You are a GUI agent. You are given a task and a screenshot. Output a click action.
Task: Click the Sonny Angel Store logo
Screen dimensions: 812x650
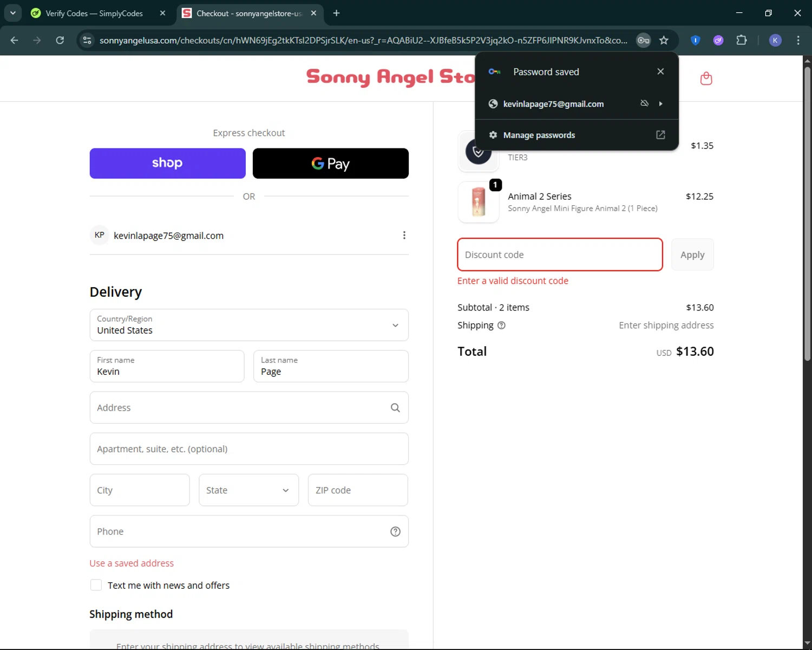(391, 77)
